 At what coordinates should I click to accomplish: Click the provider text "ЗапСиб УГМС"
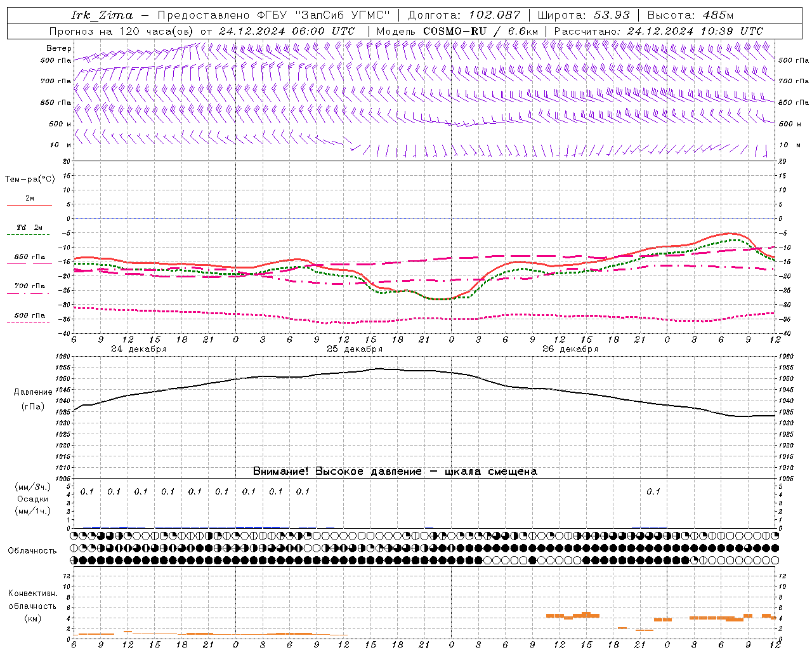pos(343,15)
